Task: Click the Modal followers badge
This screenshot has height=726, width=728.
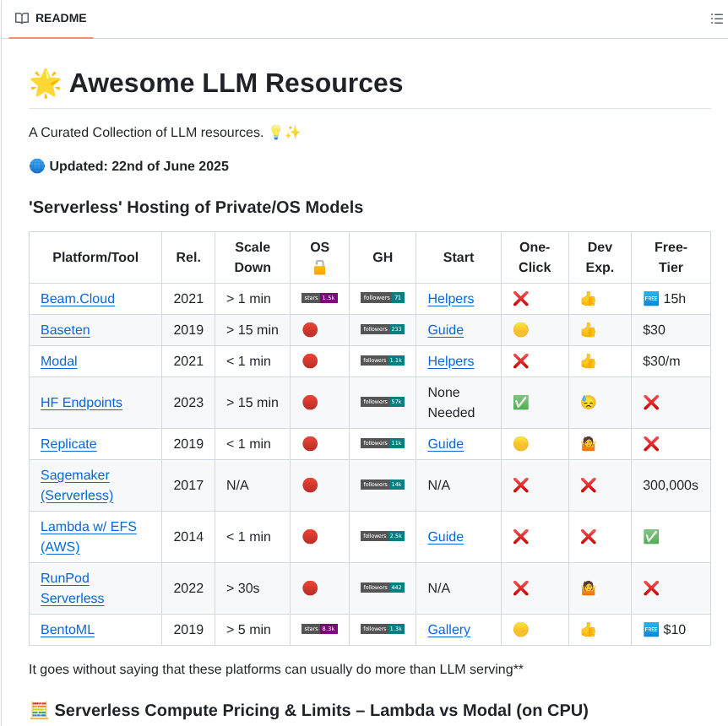Action: (382, 360)
